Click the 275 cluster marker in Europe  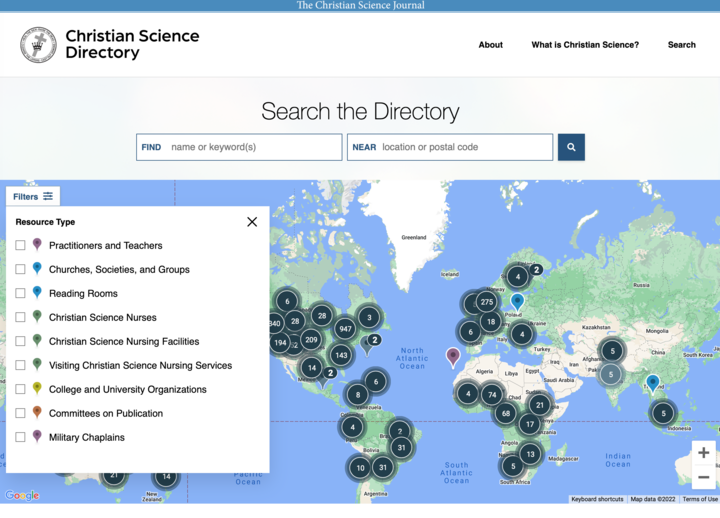[x=487, y=302]
